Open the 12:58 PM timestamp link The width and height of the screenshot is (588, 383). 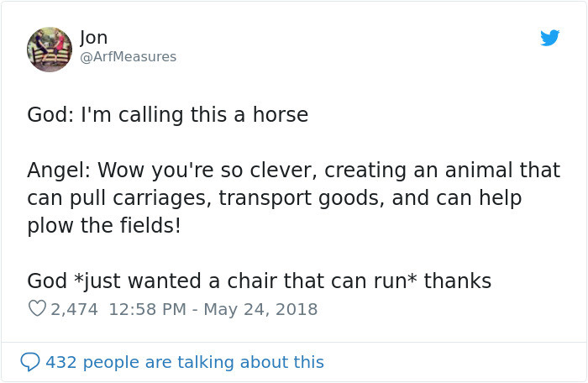tap(148, 309)
